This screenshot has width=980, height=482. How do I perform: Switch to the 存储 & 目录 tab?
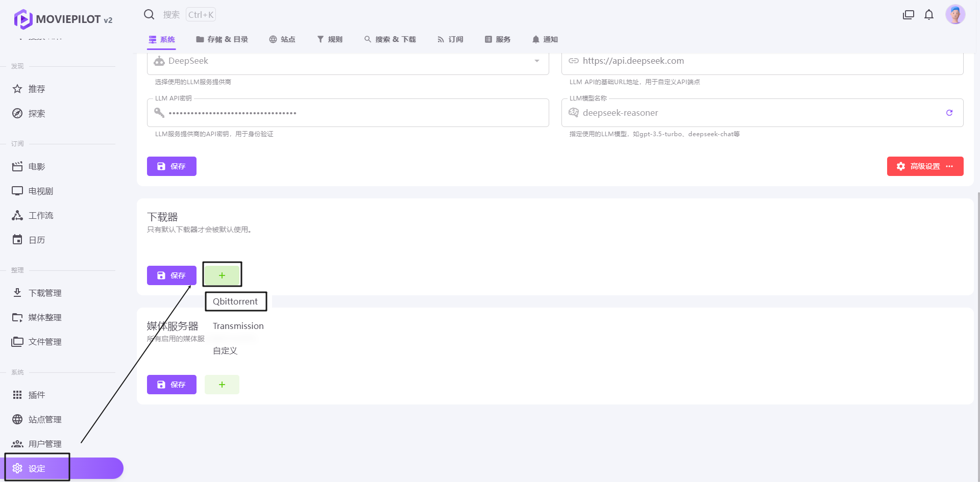click(222, 39)
